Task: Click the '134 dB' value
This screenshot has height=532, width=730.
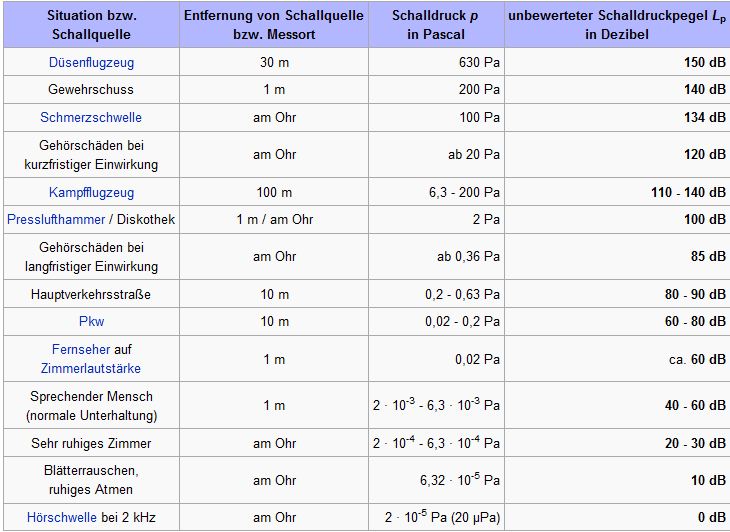Action: click(705, 117)
